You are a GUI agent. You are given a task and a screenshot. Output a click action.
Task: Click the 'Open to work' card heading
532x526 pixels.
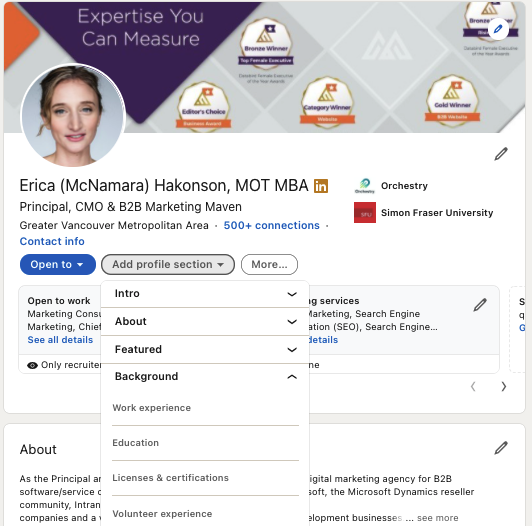[59, 301]
